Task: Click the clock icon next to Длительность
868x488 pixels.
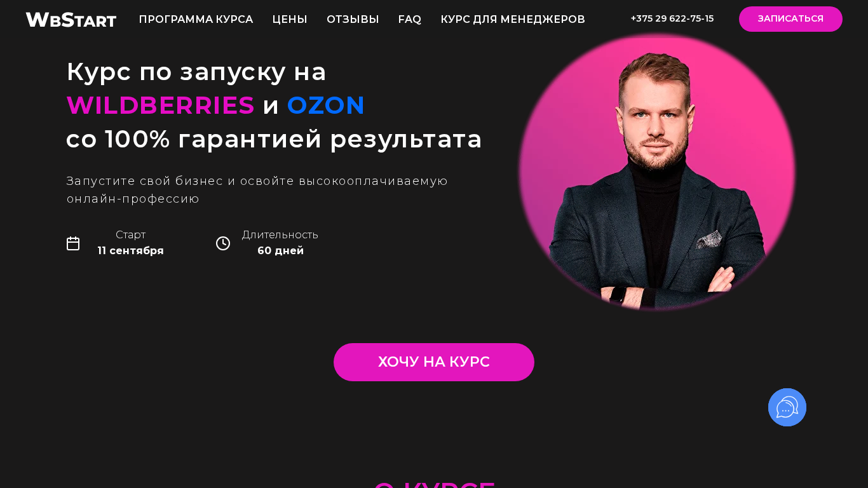Action: point(223,243)
